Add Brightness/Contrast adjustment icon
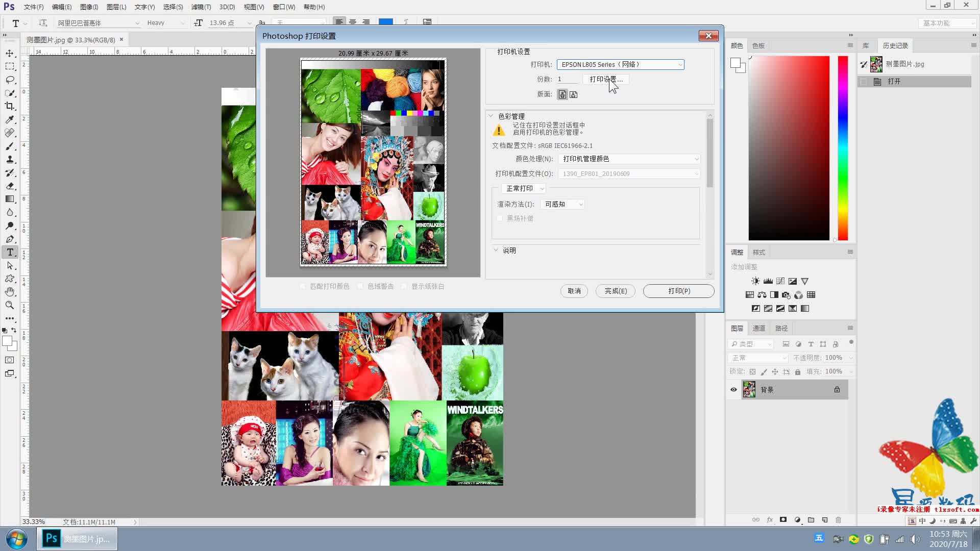980x551 pixels. (755, 281)
